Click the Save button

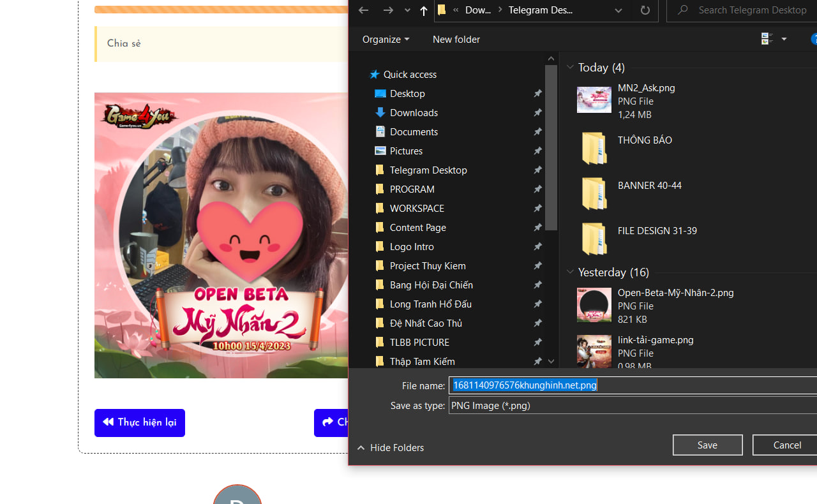coord(707,445)
